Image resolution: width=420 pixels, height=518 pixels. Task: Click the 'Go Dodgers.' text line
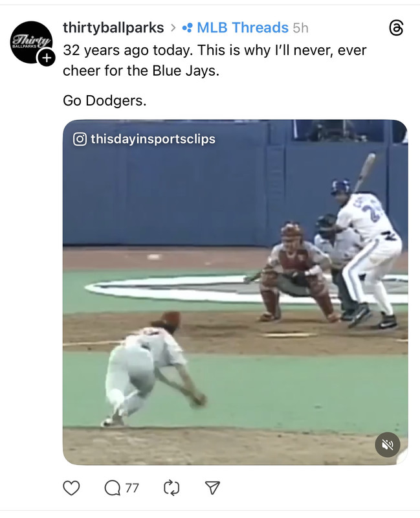coord(104,101)
